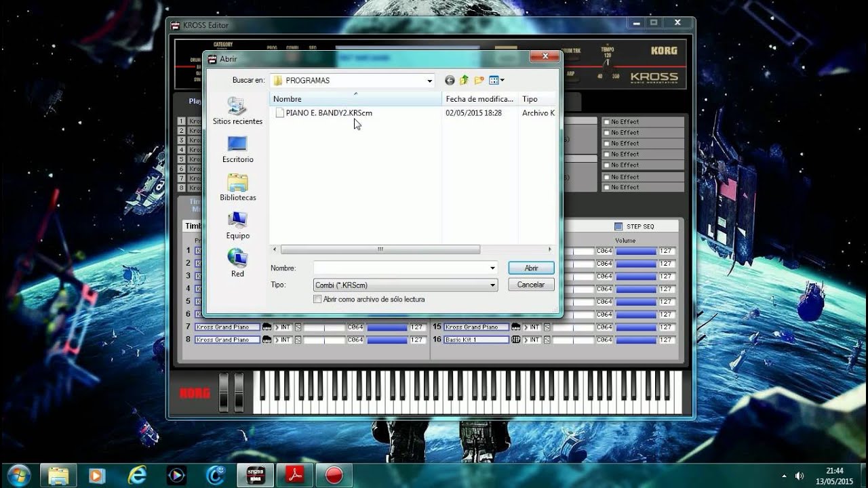The image size is (868, 488).
Task: Select Equipo in the places bar
Action: pos(237,226)
